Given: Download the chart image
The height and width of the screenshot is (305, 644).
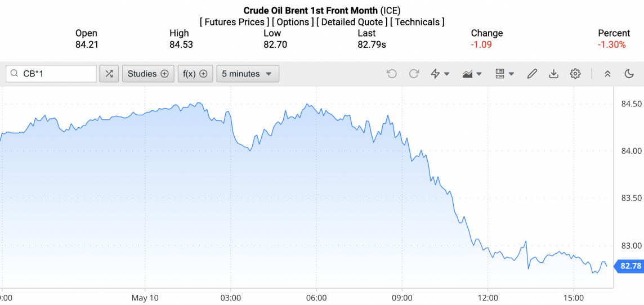Looking at the screenshot, I should tap(553, 74).
